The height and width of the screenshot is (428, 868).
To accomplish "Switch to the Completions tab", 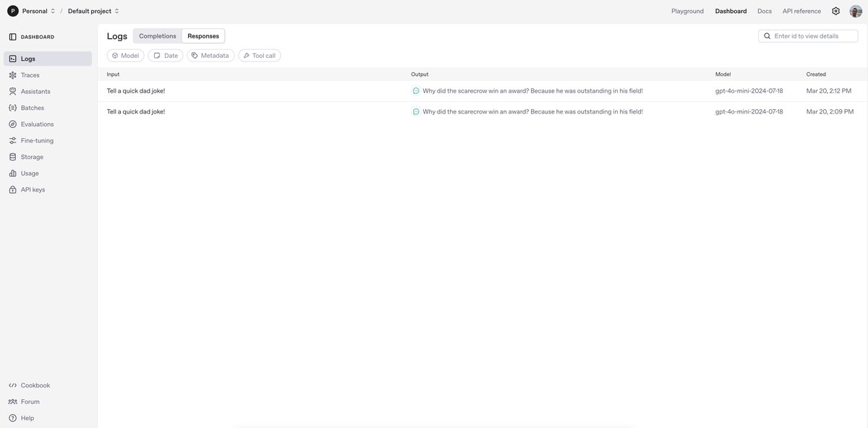I will 157,36.
